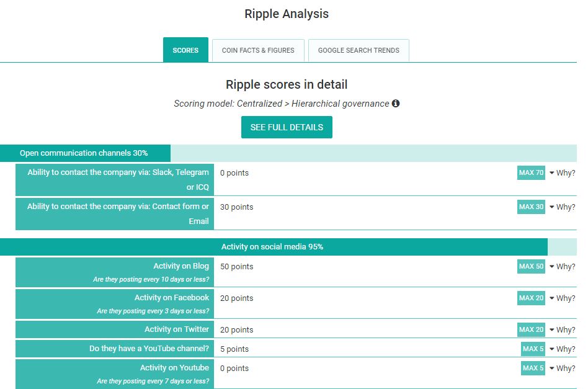Select the Contact form or Email label
This screenshot has width=588, height=389.
click(x=115, y=214)
